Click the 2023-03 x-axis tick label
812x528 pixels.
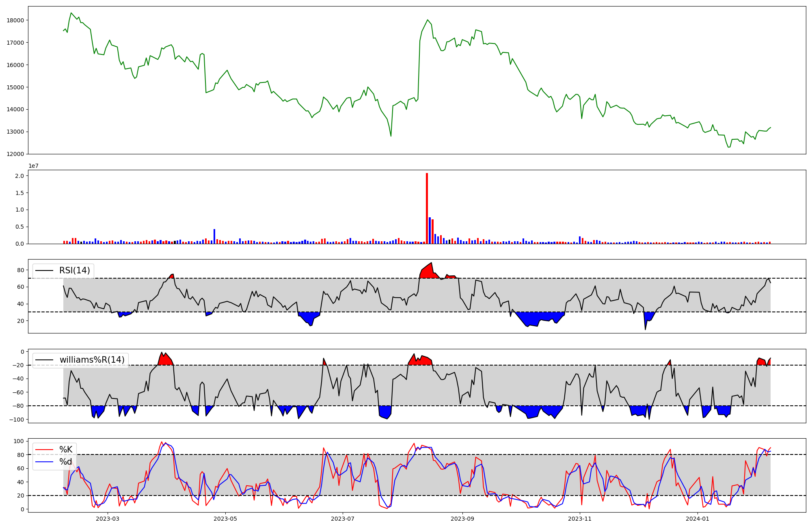pos(108,519)
